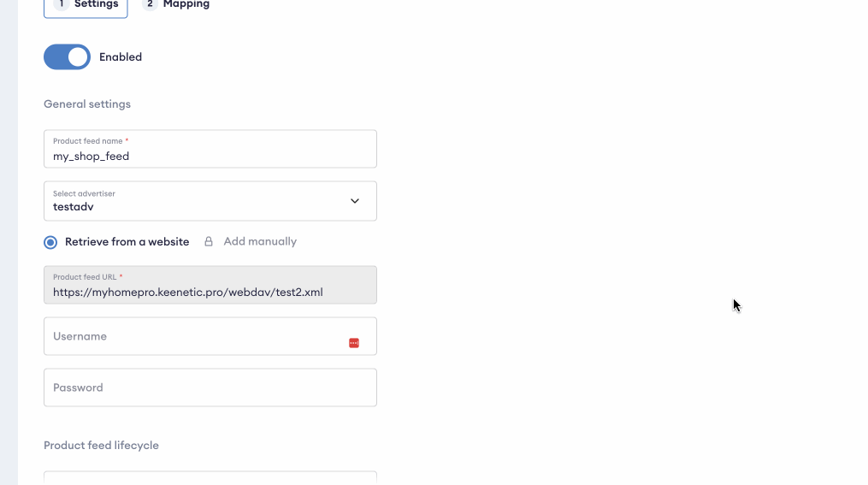Focus the Password input field
868x485 pixels.
click(210, 387)
